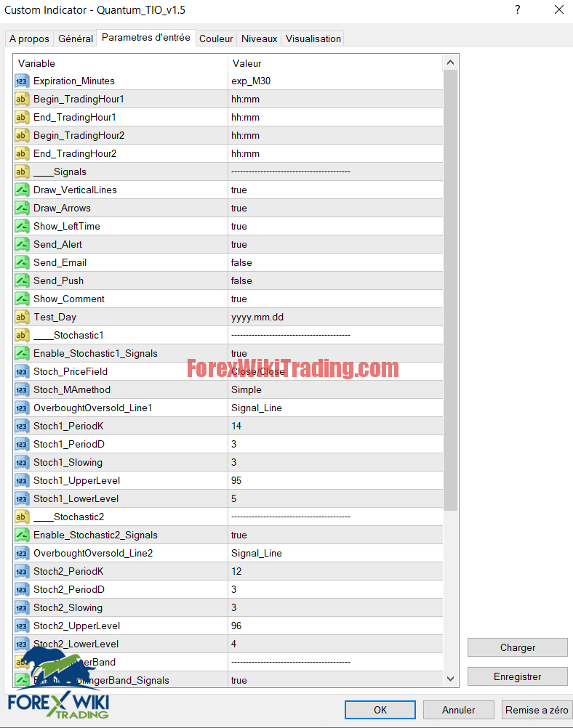Screen dimensions: 573x728
Task: Load a preset with Charger
Action: [517, 647]
